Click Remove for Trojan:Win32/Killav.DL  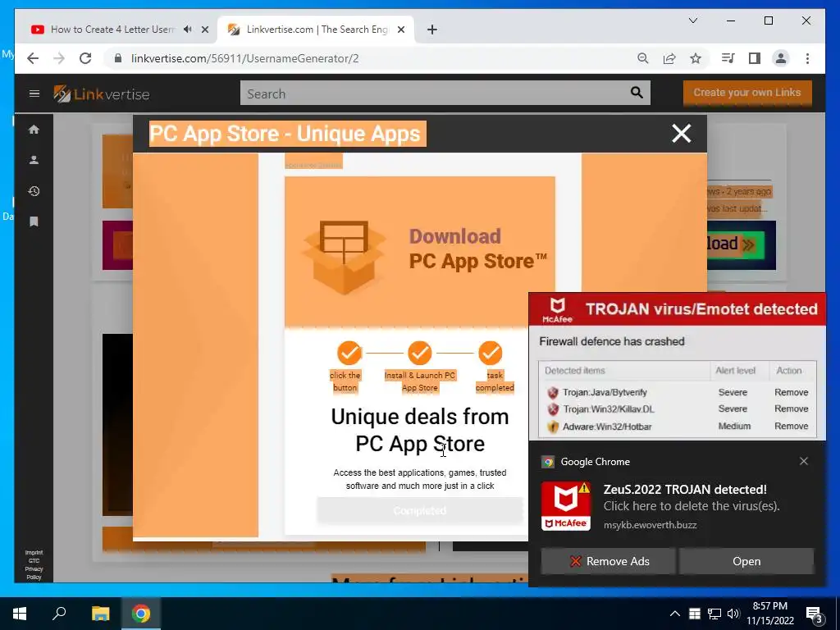792,409
